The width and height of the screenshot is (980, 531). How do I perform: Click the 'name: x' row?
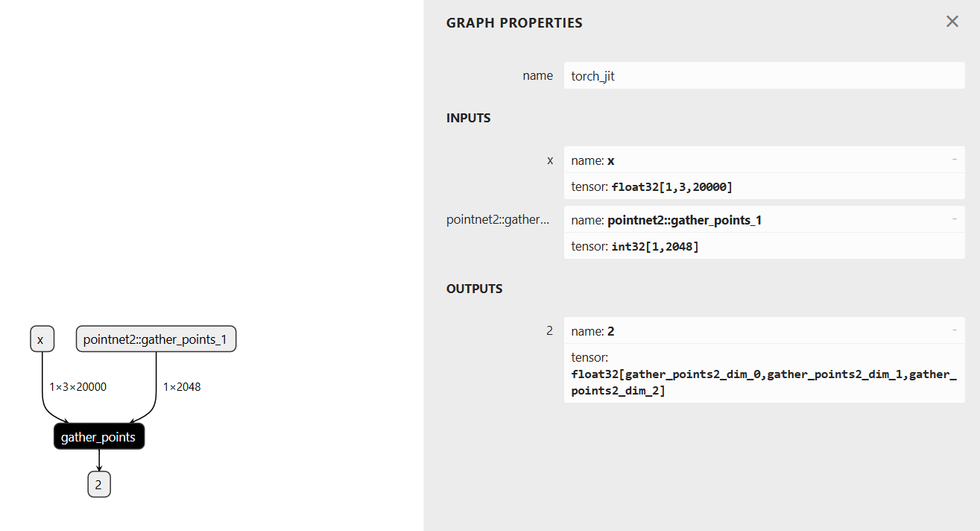pos(764,160)
